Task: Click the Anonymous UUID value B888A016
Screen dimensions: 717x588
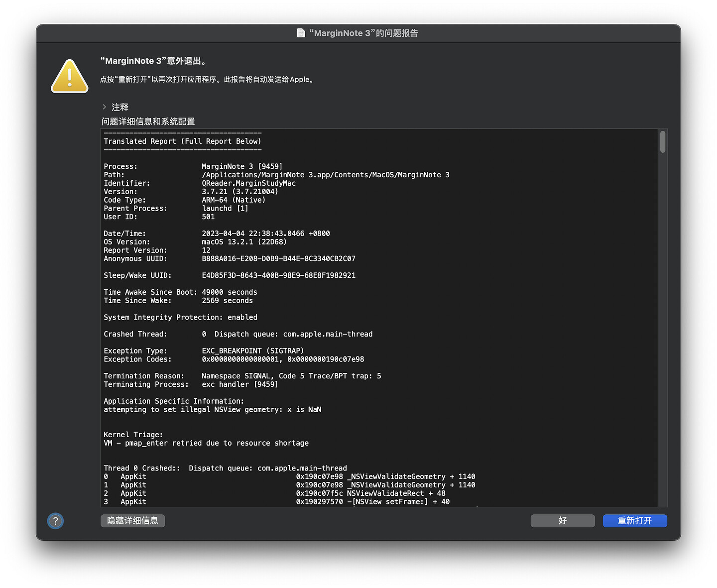Action: point(279,259)
